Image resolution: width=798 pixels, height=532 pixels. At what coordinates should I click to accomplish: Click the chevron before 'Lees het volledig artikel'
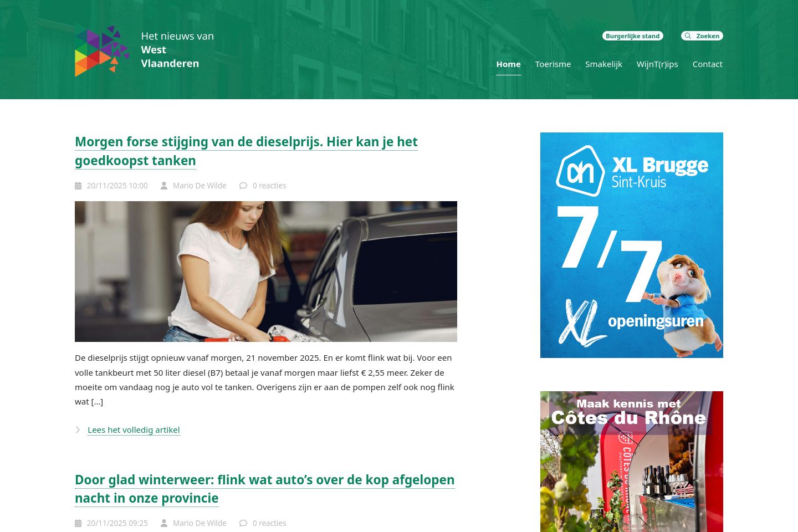pyautogui.click(x=78, y=430)
